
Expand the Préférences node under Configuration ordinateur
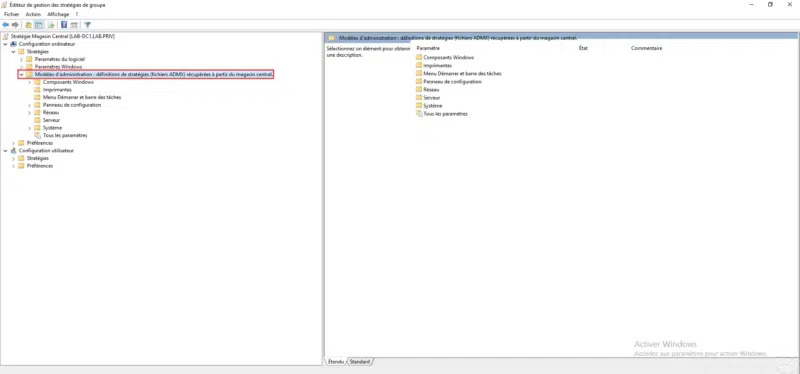tap(13, 143)
